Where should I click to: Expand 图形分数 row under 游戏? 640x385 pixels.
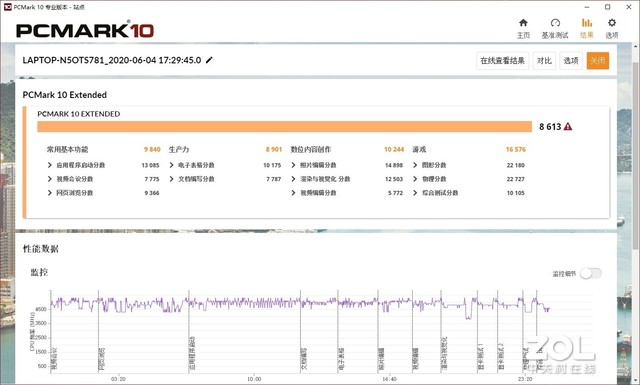coord(415,165)
